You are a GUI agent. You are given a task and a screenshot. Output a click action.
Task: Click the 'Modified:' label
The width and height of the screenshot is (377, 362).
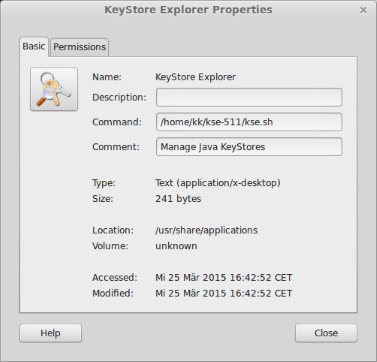pyautogui.click(x=113, y=293)
